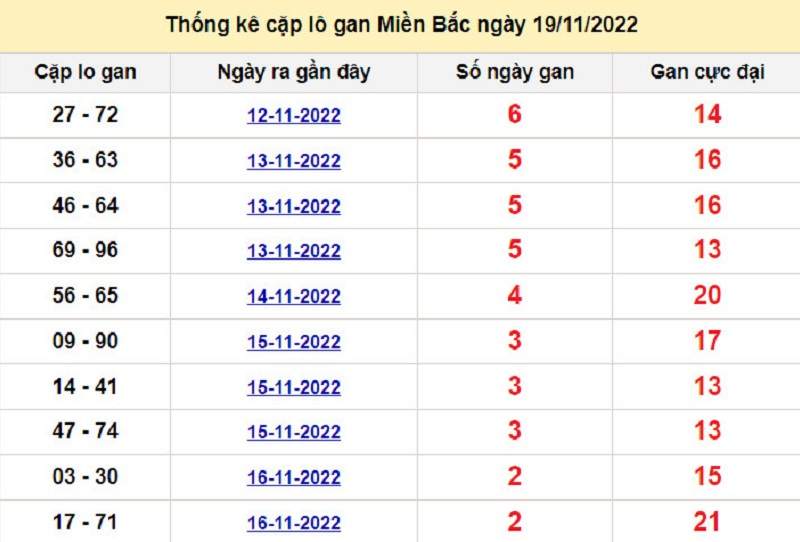Select the pair cell '03 - 30'
This screenshot has width=800, height=542.
tap(85, 476)
